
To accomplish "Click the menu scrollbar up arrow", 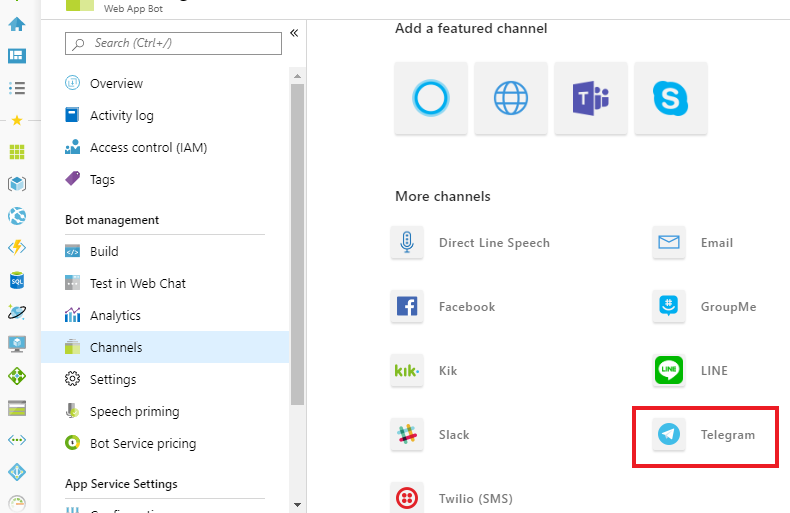I will [297, 76].
